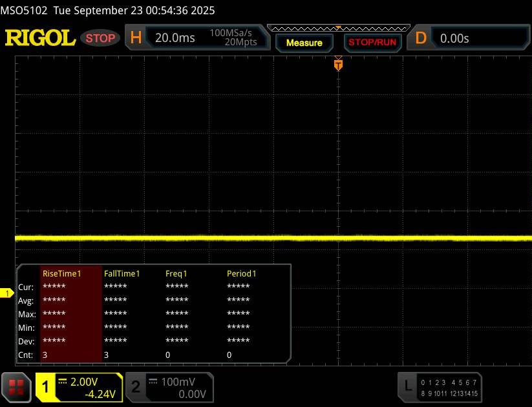Click the digital channels 0-15 indicator

(448, 387)
